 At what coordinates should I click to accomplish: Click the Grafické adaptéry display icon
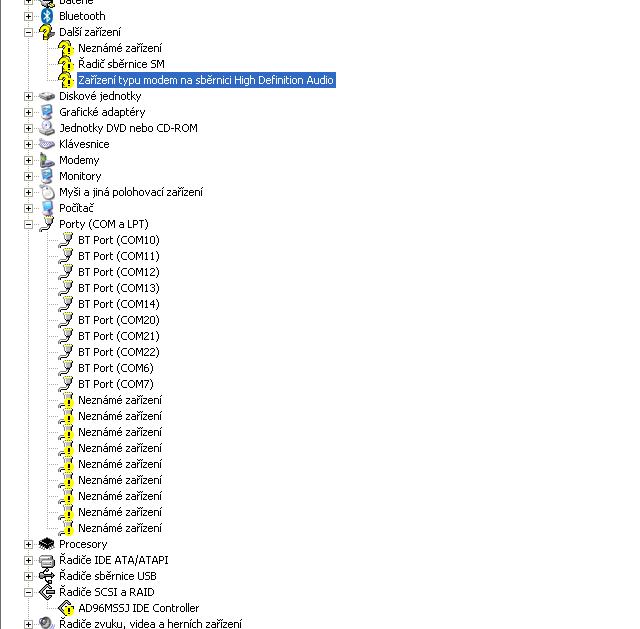coord(46,112)
